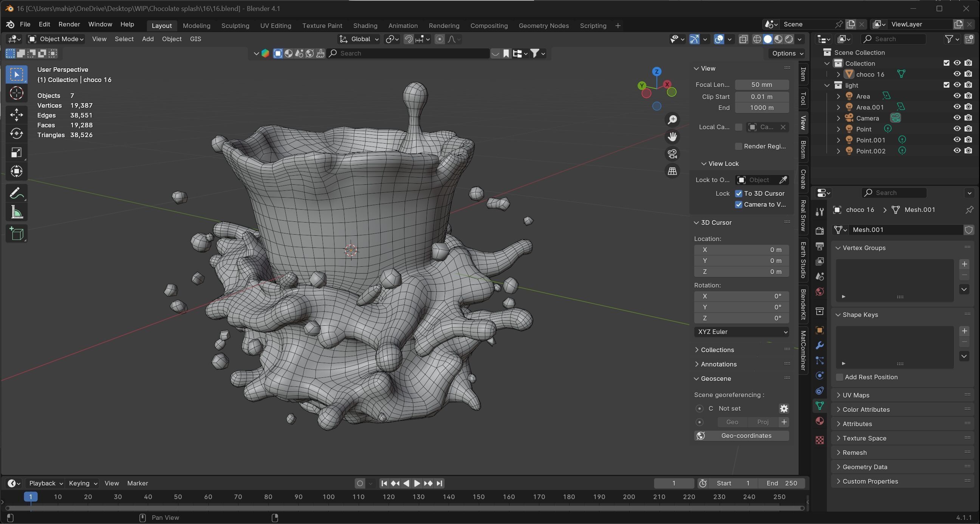Switch to the Sculpting workspace tab
980x524 pixels.
235,25
